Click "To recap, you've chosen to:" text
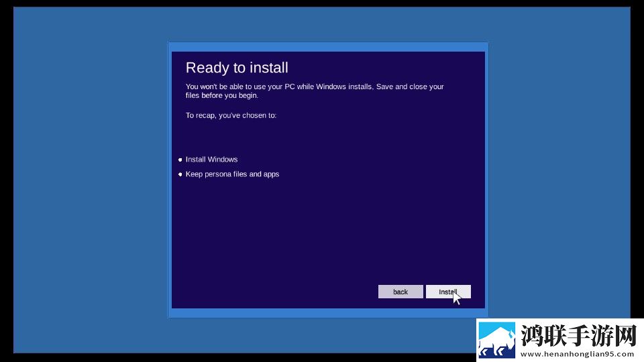Viewport: 644px width, 362px height. [x=231, y=115]
